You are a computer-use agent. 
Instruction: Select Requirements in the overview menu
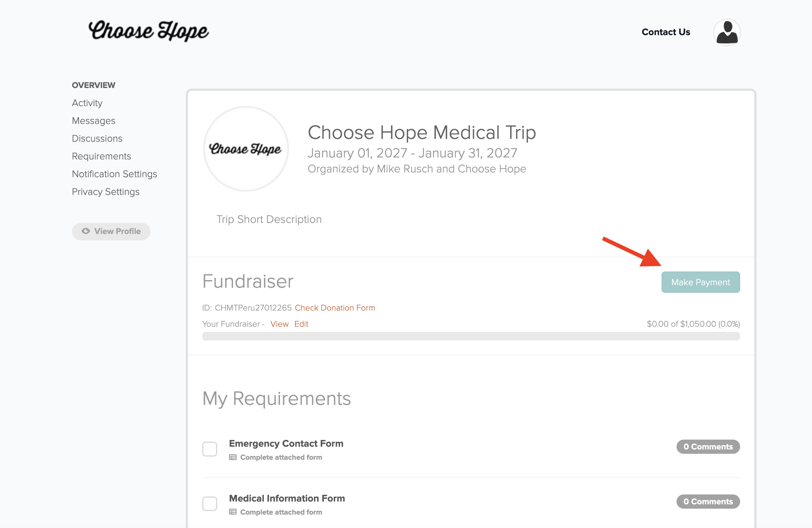tap(101, 156)
